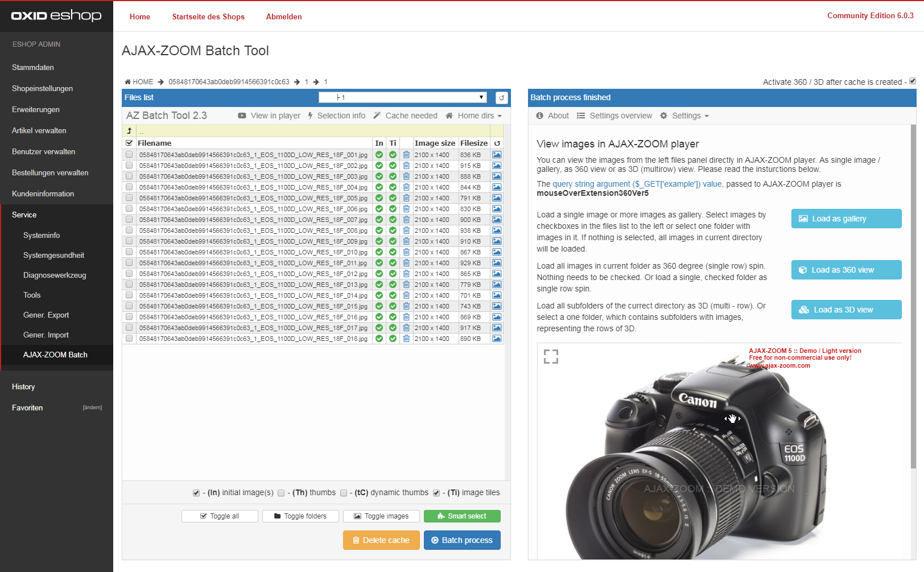Click the reload icon in table header column
The width and height of the screenshot is (924, 572).
(497, 143)
